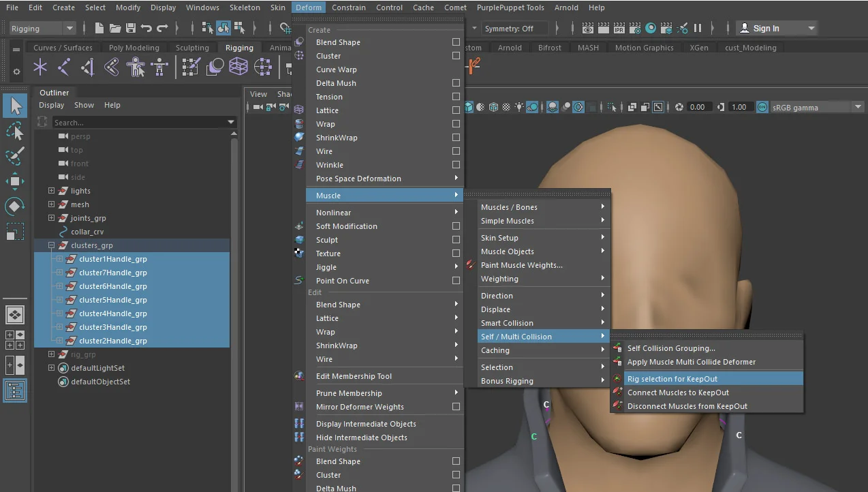
Task: Switch to four-view layout icon
Action: coord(16,339)
